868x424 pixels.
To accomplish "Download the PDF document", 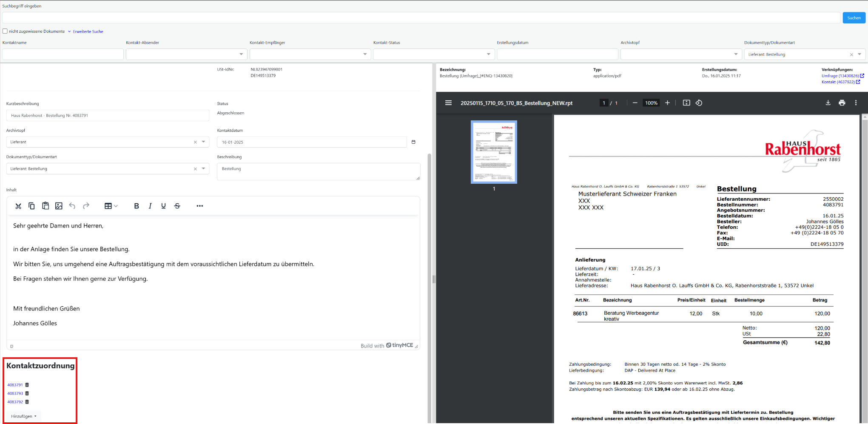I will [x=828, y=103].
